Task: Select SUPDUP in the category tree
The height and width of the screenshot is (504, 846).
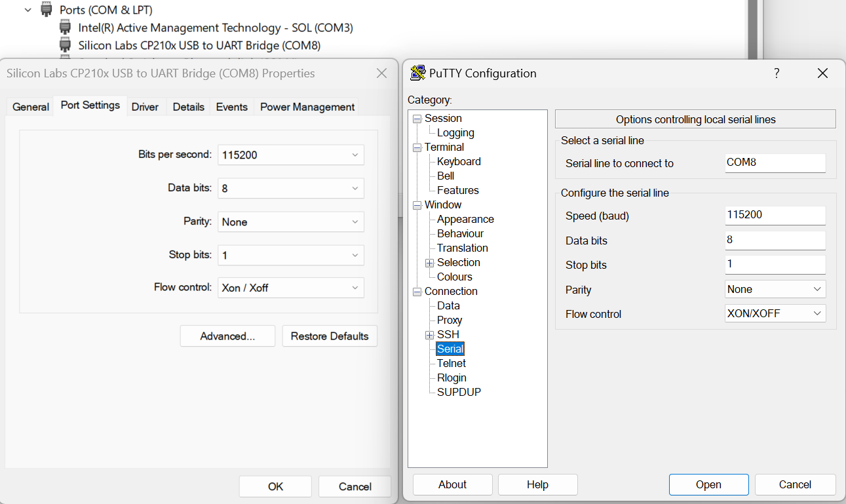Action: (459, 393)
